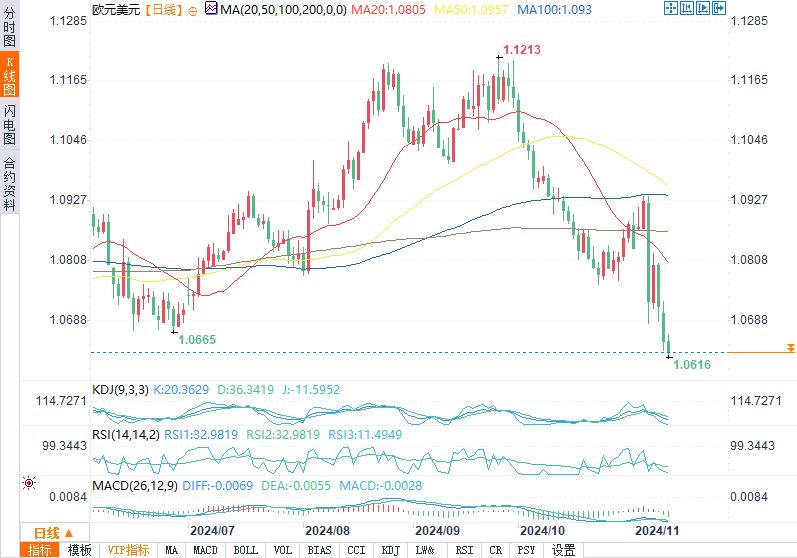Click the VIP指标 button
797x558 pixels.
(x=128, y=550)
